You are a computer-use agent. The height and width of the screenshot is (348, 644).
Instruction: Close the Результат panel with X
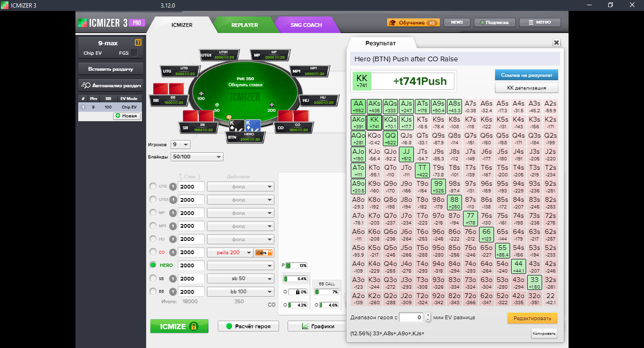pyautogui.click(x=556, y=42)
